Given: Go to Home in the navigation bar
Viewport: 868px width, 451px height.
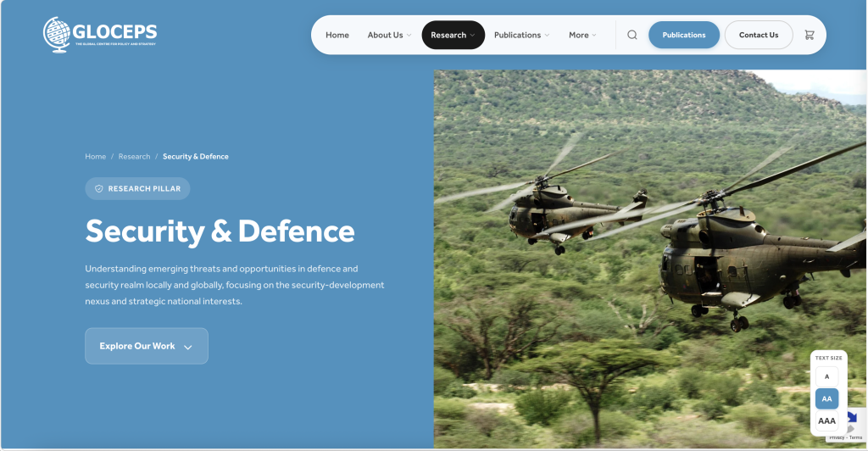Looking at the screenshot, I should click(x=337, y=35).
